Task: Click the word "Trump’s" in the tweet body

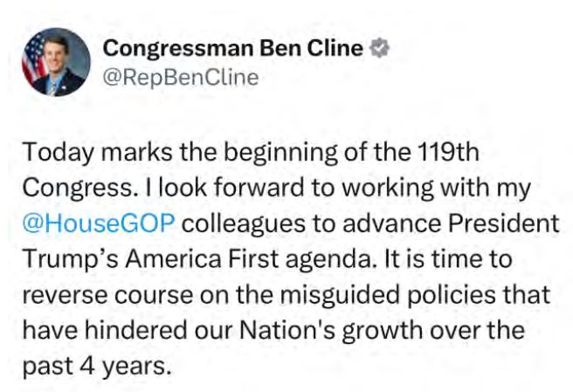Action: pos(70,259)
